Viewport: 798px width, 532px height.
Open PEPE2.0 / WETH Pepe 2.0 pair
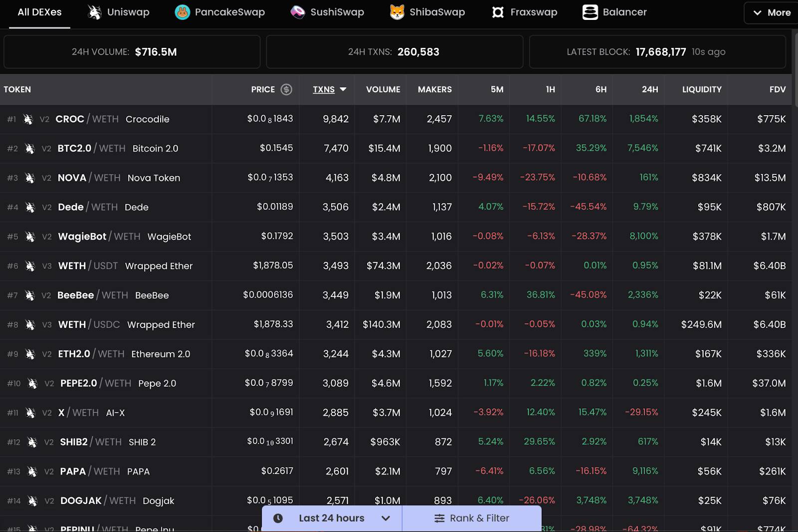click(396, 384)
